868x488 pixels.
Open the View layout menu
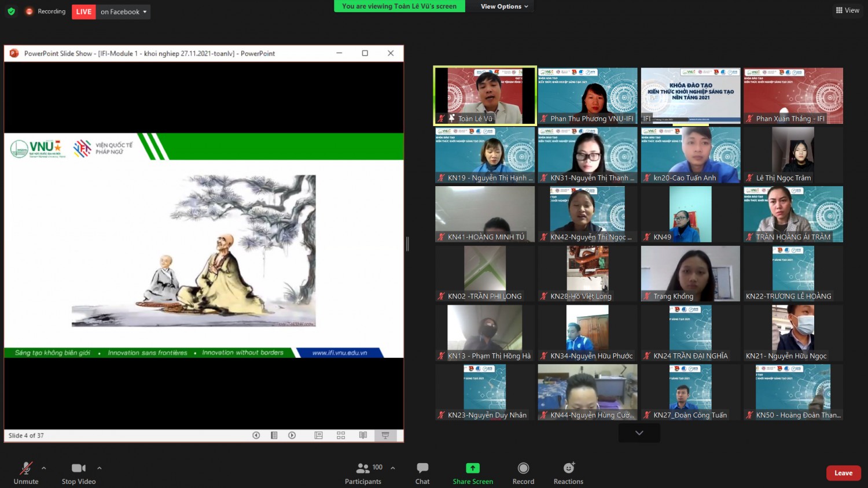848,10
